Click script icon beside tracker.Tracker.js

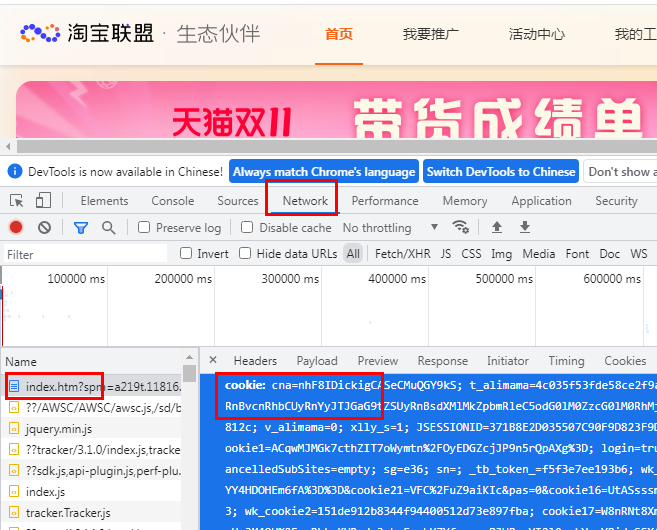14,512
